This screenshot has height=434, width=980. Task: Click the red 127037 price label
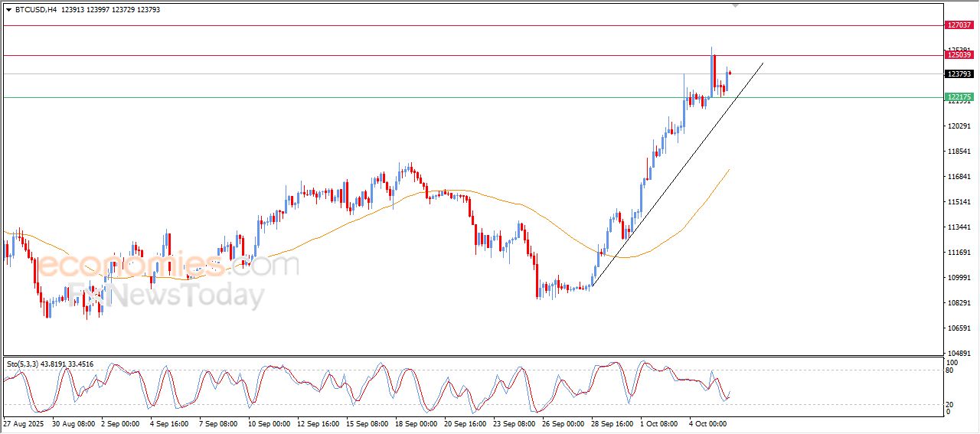tap(959, 25)
